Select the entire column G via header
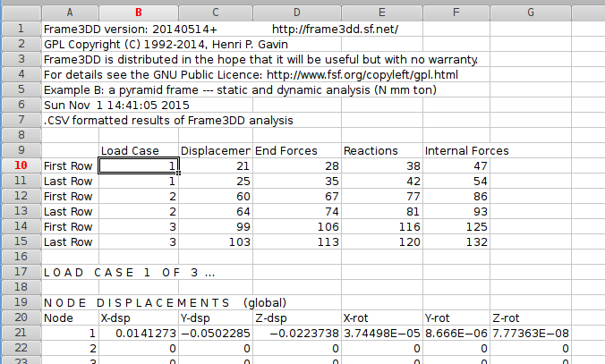This screenshot has height=364, width=605. [x=531, y=12]
